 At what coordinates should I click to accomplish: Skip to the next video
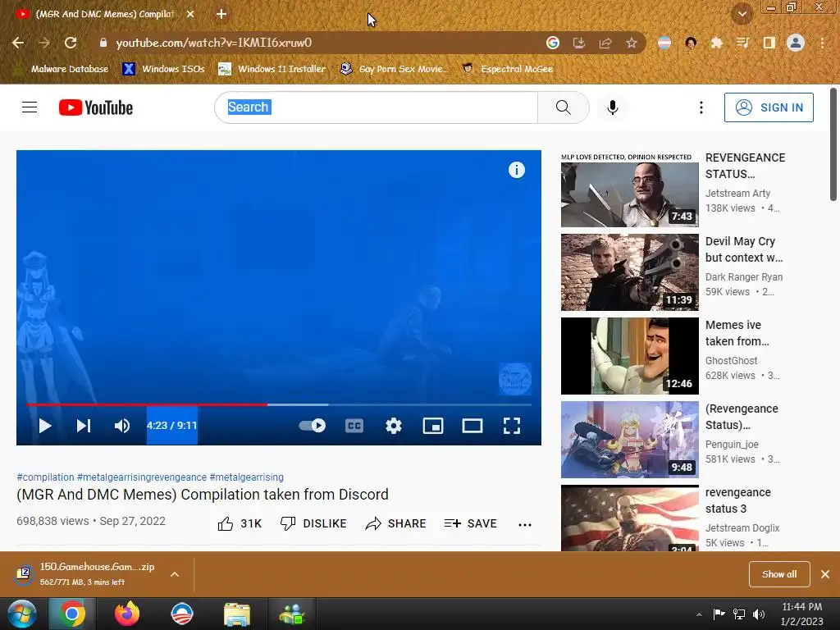click(x=83, y=426)
